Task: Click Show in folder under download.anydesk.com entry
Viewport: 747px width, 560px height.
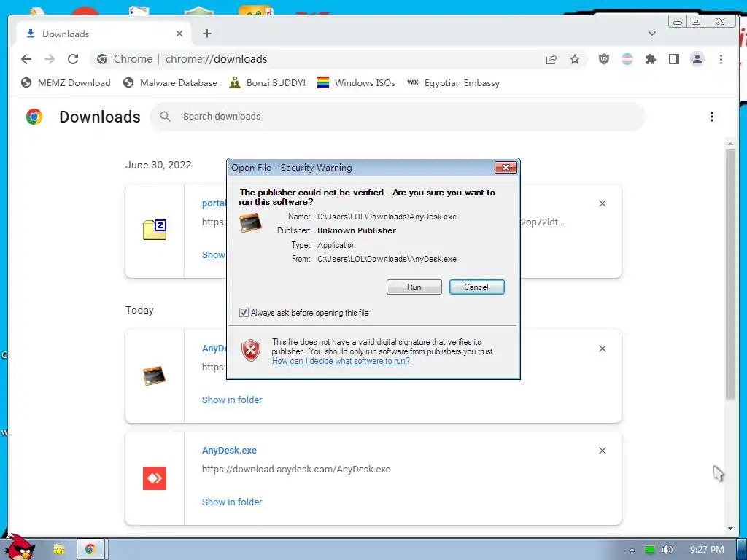Action: pos(232,502)
